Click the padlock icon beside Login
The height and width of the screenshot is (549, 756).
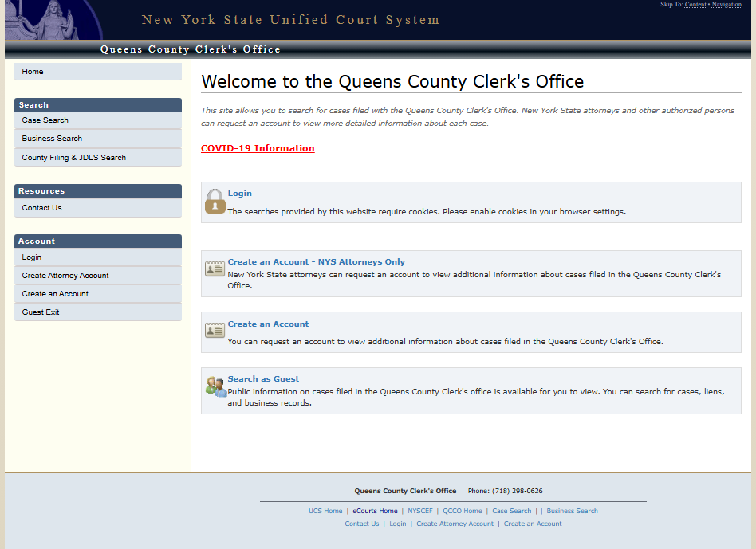(215, 202)
